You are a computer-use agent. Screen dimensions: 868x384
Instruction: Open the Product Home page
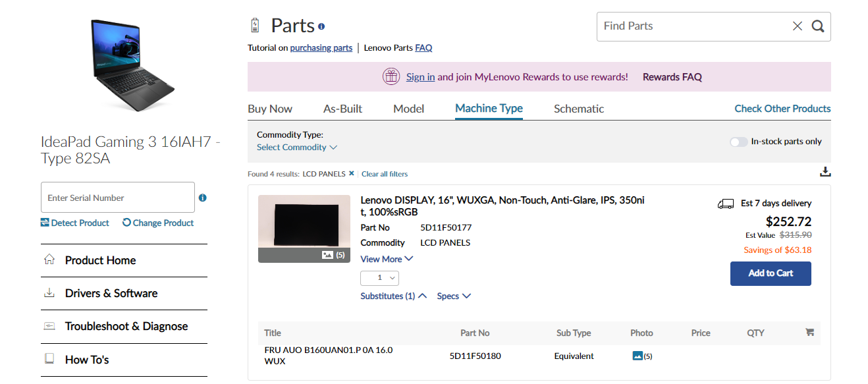point(100,260)
